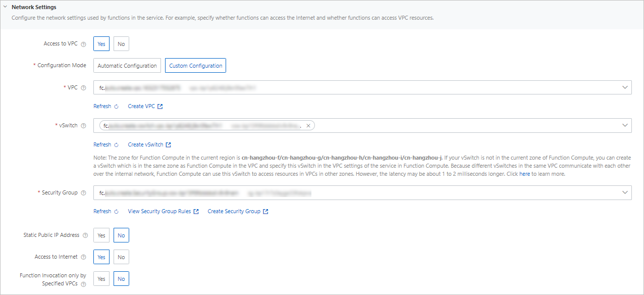644x295 pixels.
Task: Open the Security Group dropdown
Action: point(362,192)
